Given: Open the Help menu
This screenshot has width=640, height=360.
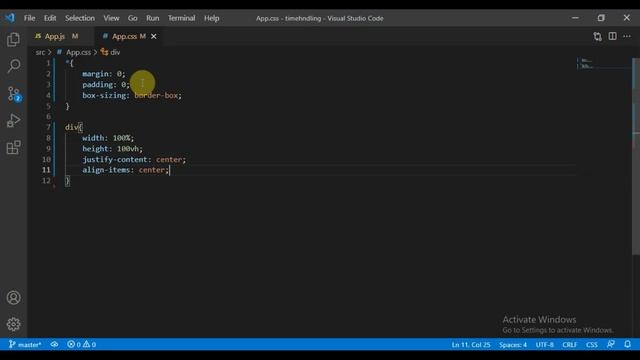Looking at the screenshot, I should [211, 18].
